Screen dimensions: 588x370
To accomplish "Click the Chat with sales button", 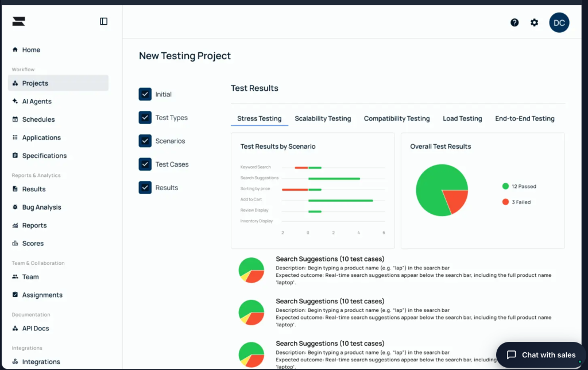I will point(540,355).
